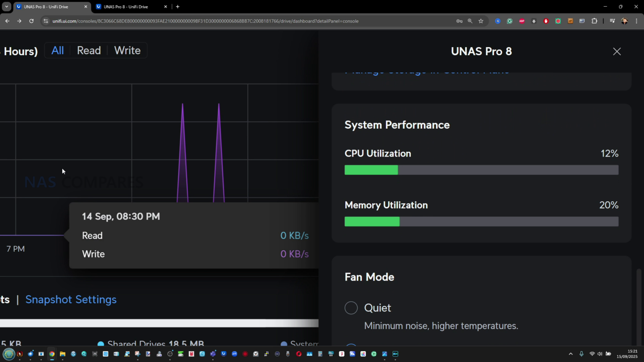644x362 pixels.
Task: Open the Chrome profile avatar
Action: coord(625,21)
